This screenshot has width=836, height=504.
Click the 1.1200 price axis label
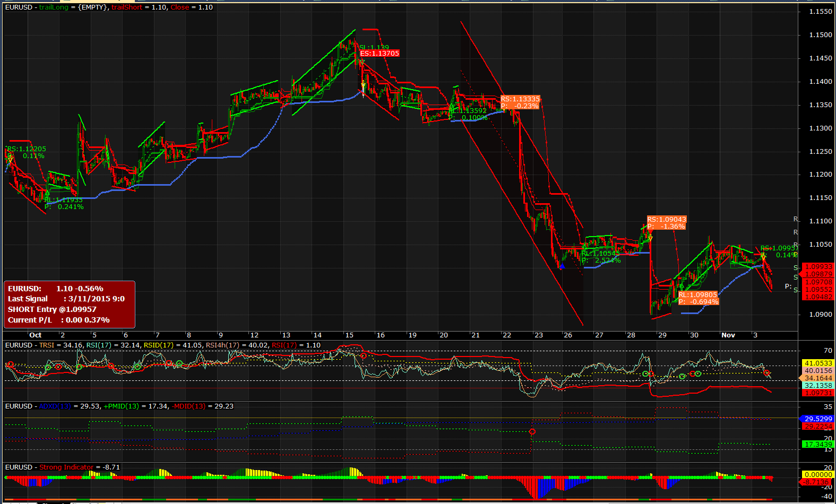click(821, 175)
